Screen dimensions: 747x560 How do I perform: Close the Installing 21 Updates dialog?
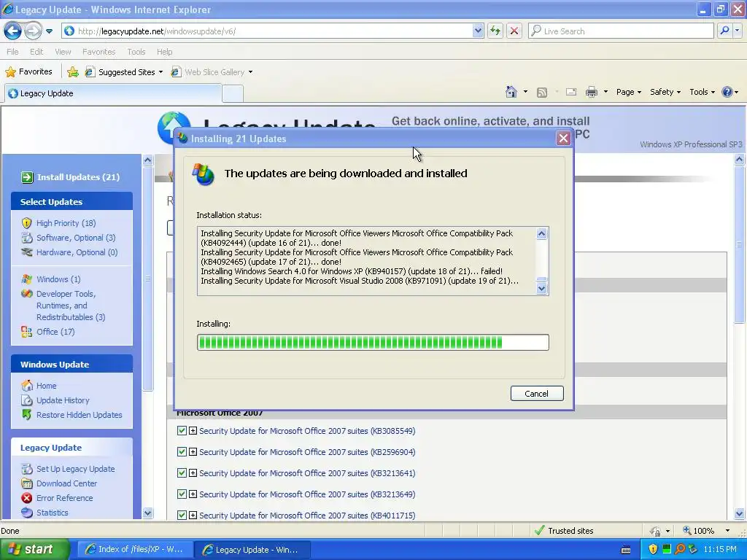563,138
